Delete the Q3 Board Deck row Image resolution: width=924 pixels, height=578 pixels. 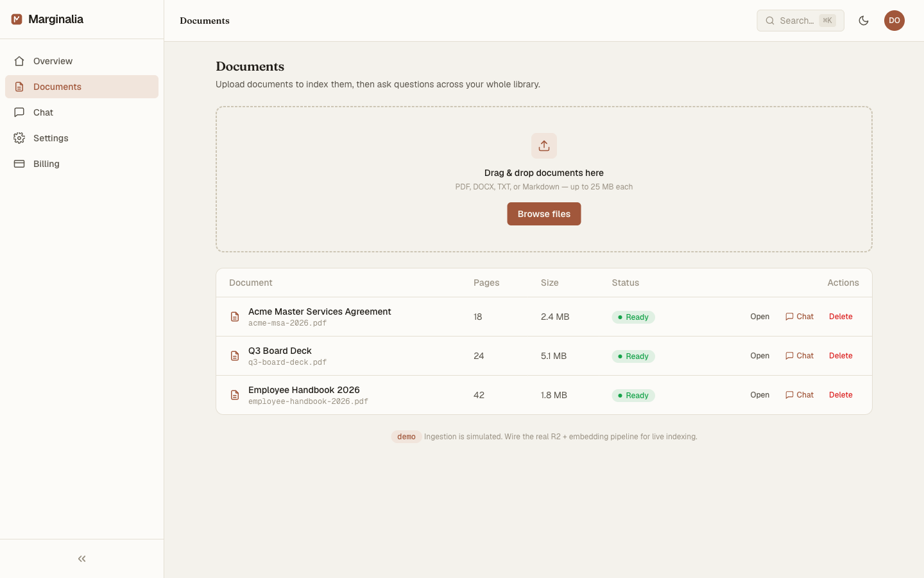(841, 356)
